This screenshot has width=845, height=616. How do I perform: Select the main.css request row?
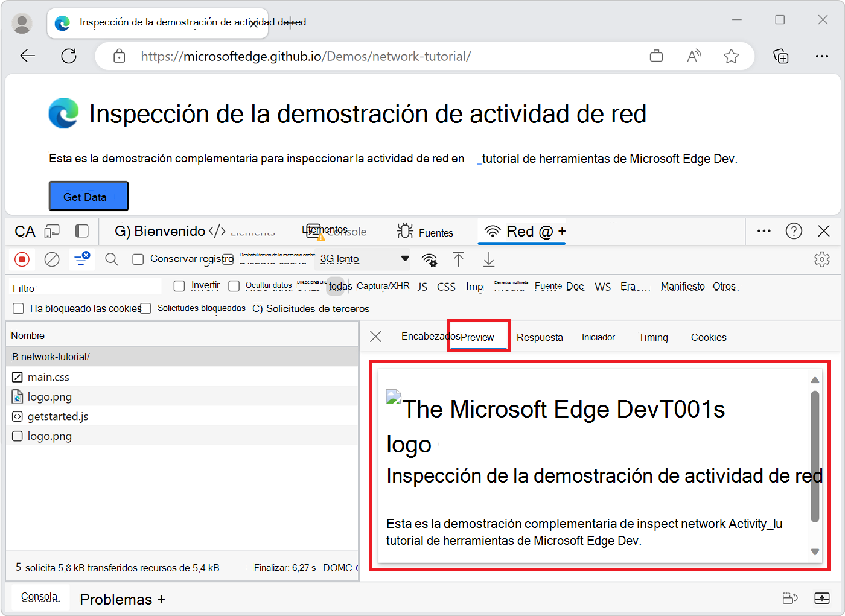(x=182, y=376)
